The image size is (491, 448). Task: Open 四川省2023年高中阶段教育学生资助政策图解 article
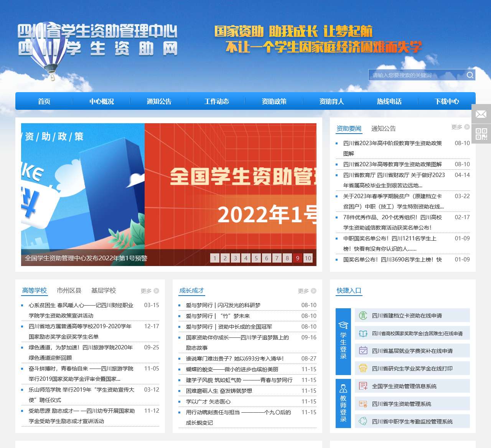(x=392, y=148)
